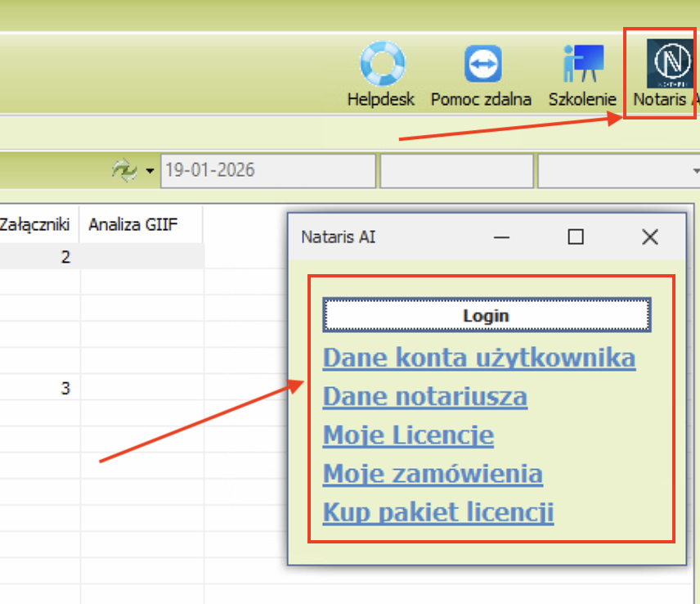Go to Moje Licencje
700x604 pixels.
[408, 435]
